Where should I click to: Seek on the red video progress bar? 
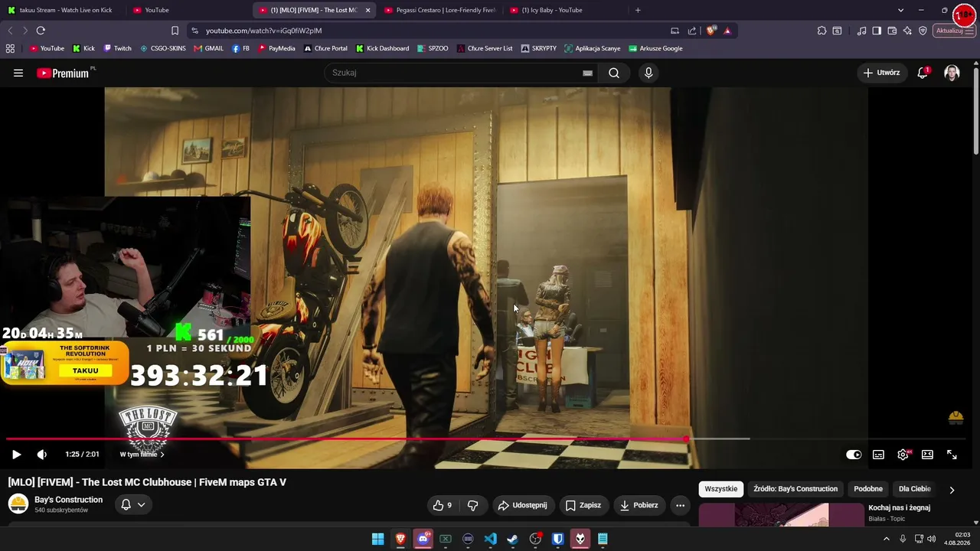[346, 439]
